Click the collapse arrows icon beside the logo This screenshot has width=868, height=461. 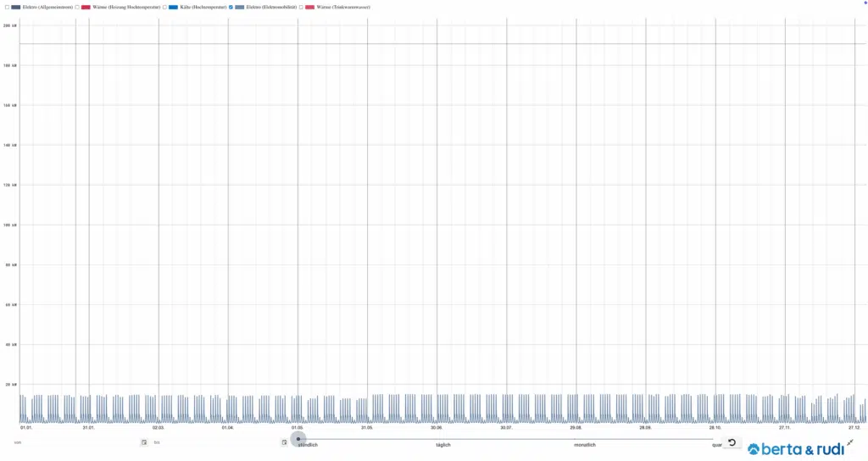850,442
